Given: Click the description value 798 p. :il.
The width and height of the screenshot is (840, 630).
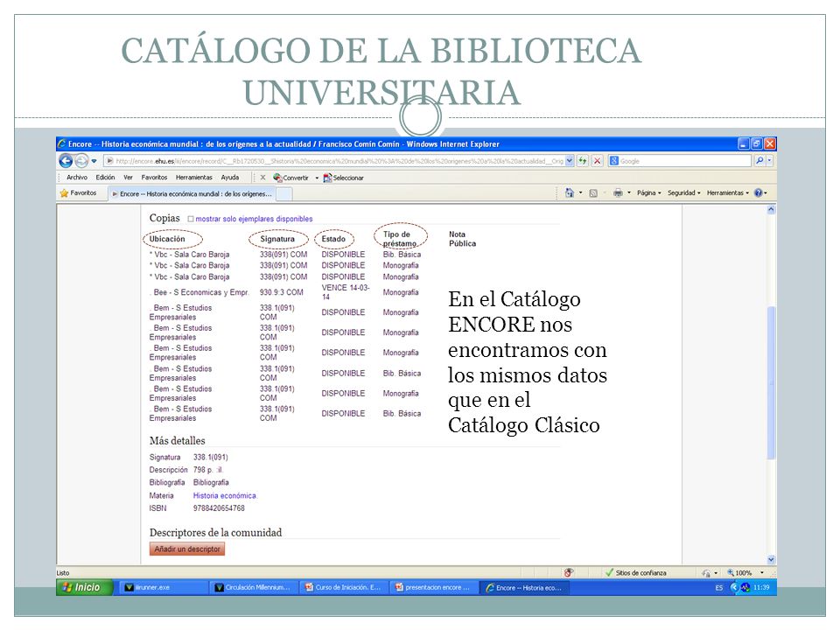Looking at the screenshot, I should click(x=208, y=470).
